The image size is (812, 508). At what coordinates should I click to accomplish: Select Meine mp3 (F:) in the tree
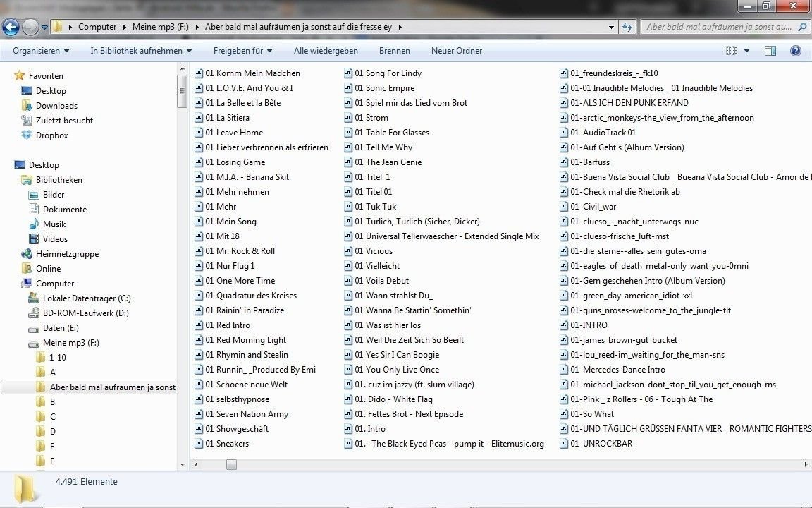point(71,343)
